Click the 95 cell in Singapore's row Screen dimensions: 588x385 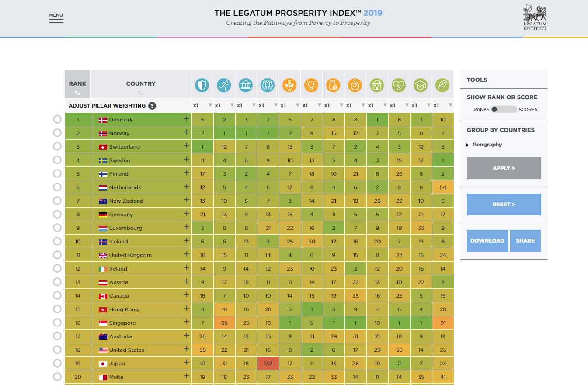[224, 323]
